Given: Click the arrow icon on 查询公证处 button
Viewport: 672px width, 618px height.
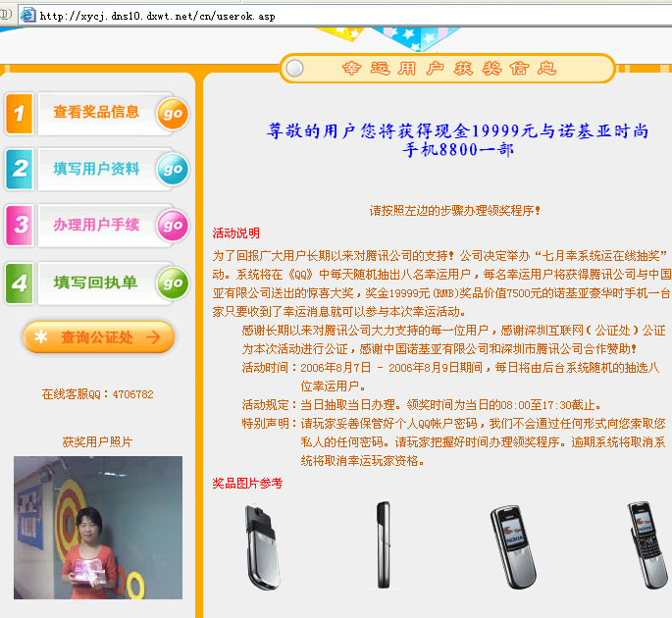Looking at the screenshot, I should click(x=153, y=337).
